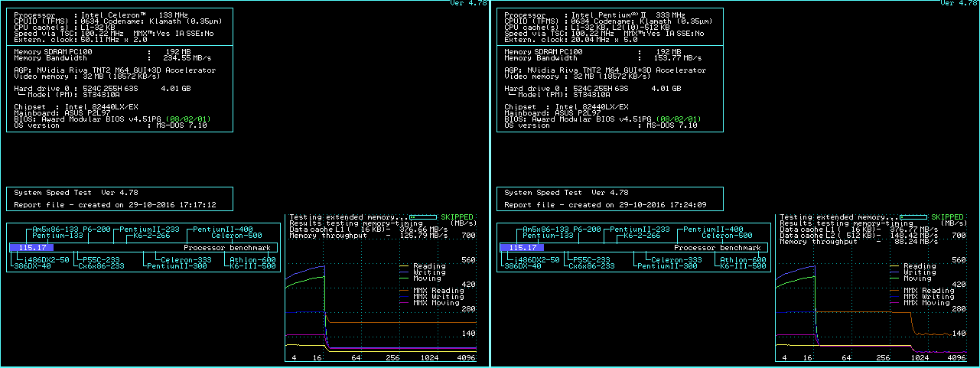Click the yellow Reading legend line in left graph

pyautogui.click(x=405, y=266)
